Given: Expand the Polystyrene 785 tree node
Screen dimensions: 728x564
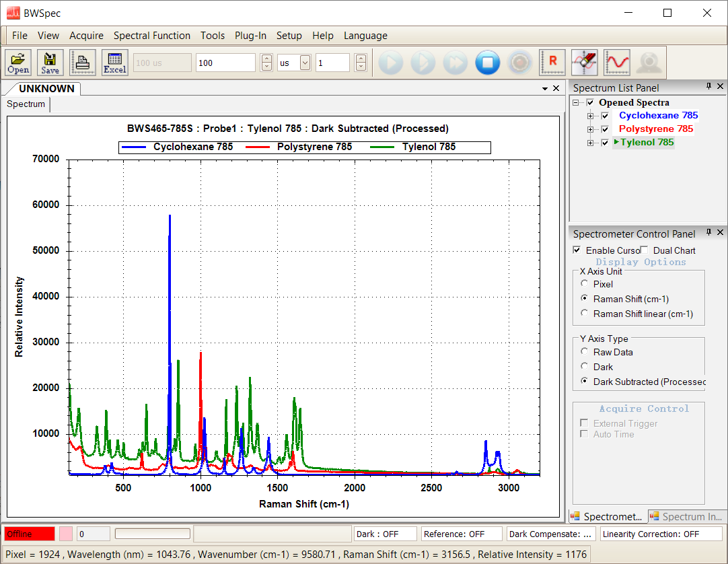Looking at the screenshot, I should (591, 129).
